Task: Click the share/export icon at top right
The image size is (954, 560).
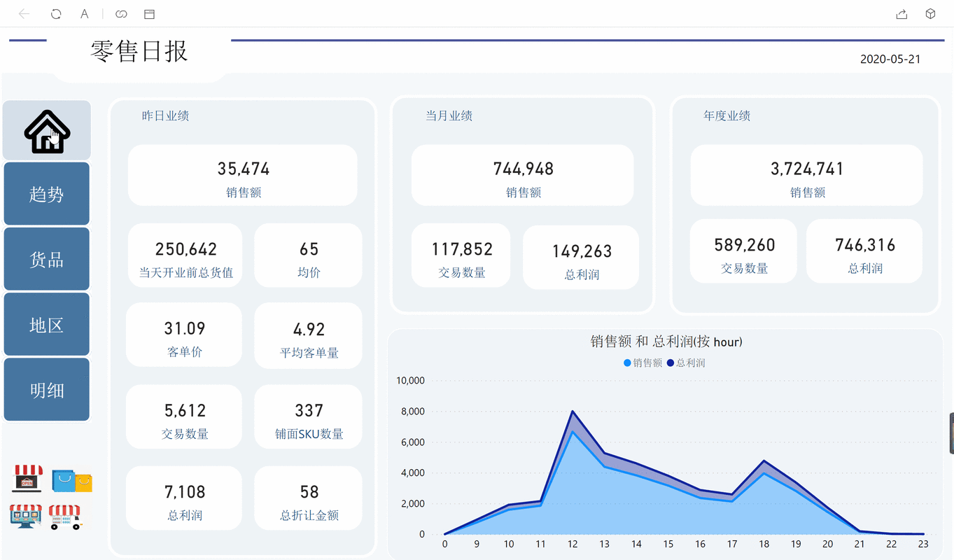Action: 902,13
